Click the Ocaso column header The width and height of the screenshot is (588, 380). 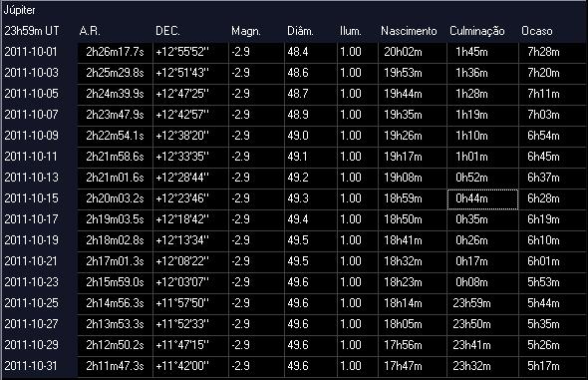point(536,31)
